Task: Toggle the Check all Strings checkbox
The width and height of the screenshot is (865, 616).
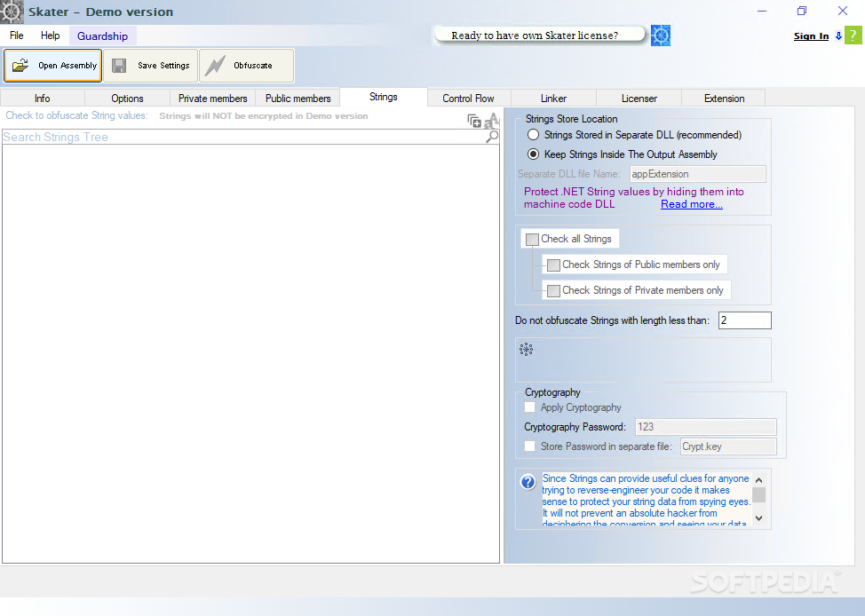Action: tap(532, 240)
